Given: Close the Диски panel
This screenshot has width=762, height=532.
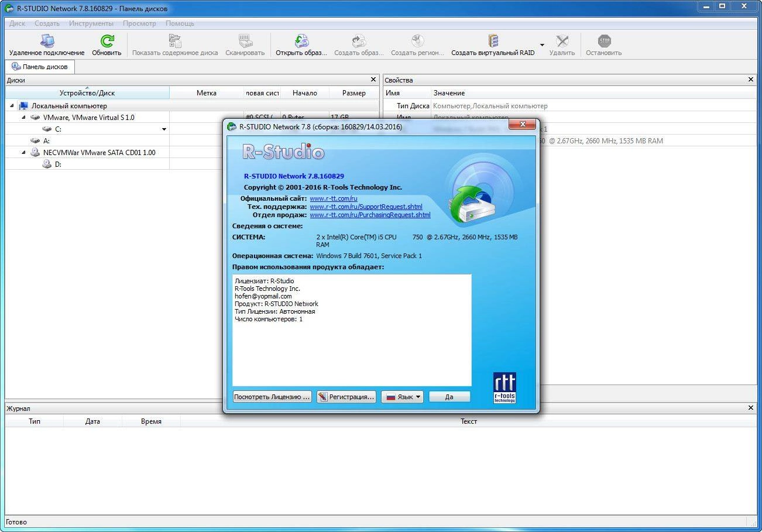Looking at the screenshot, I should coord(373,80).
